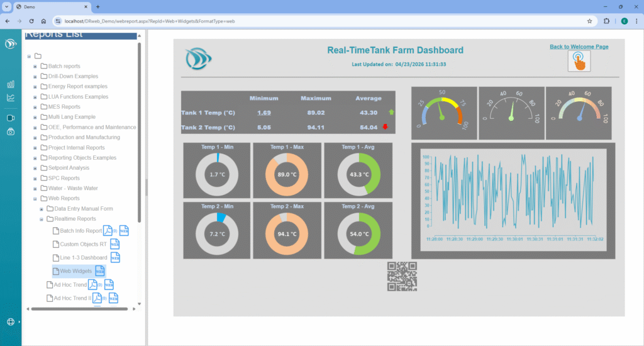Expand the globe language menu arrow
The width and height of the screenshot is (644, 346).
coord(19,321)
